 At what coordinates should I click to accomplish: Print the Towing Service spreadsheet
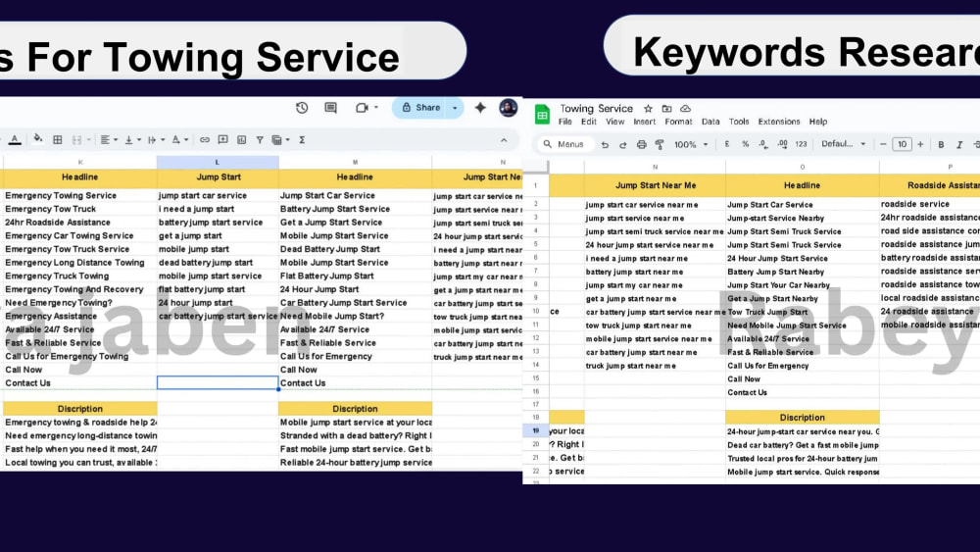point(641,144)
